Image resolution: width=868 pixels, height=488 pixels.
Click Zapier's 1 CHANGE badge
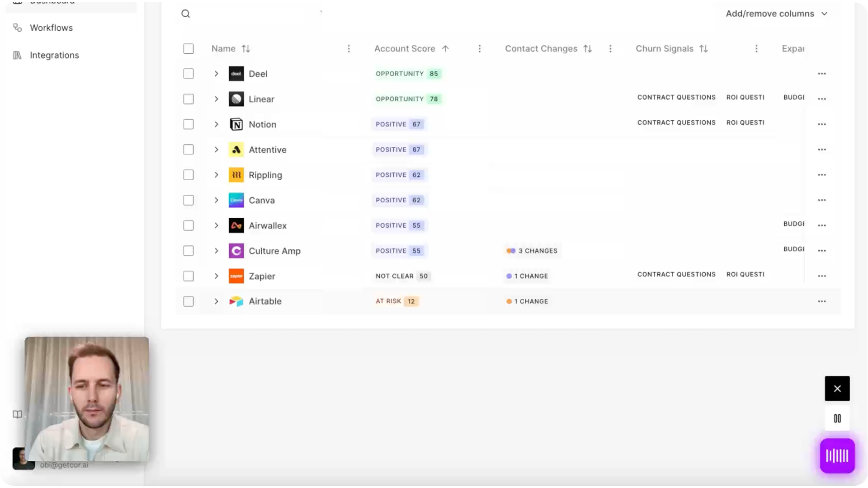[527, 276]
